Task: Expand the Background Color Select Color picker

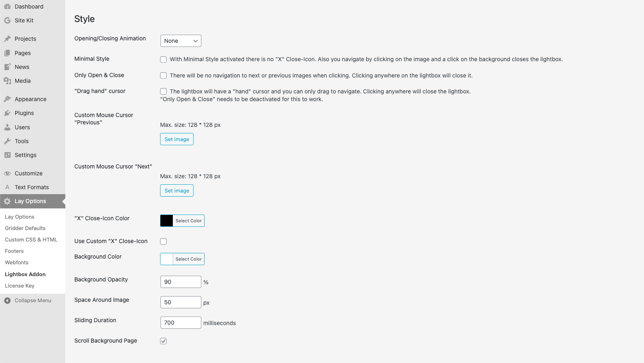Action: [189, 259]
